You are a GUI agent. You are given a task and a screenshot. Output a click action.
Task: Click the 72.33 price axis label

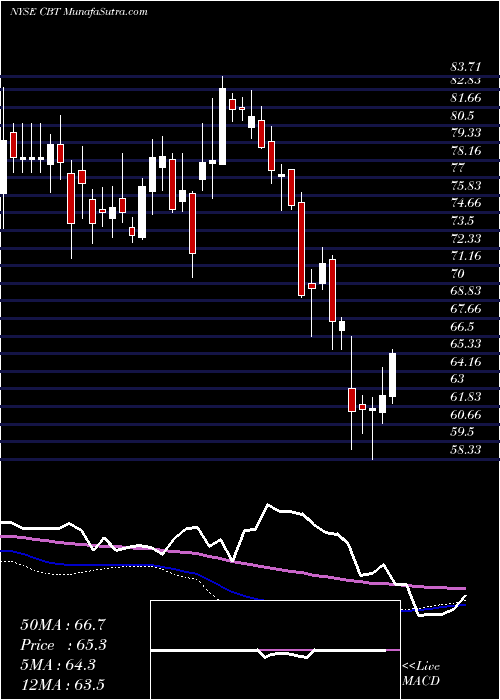click(x=466, y=238)
